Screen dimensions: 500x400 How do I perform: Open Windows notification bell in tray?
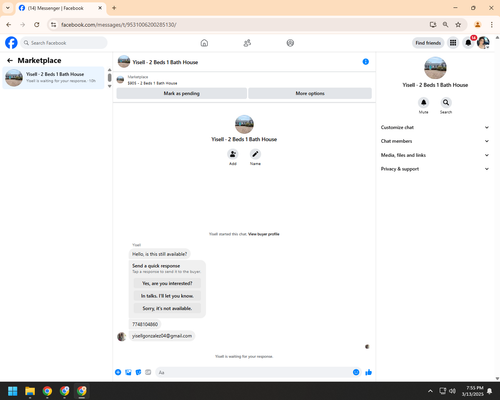490,391
